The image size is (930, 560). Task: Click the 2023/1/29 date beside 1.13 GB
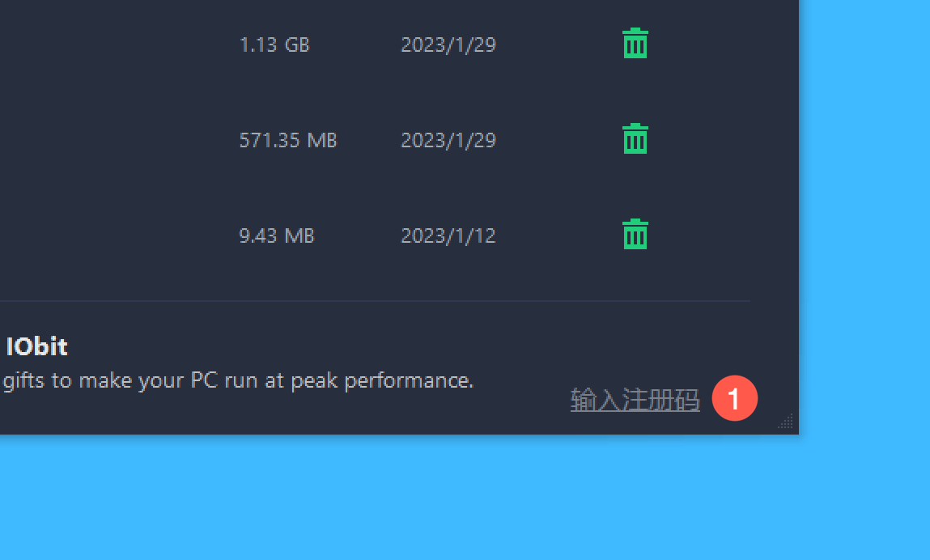(448, 45)
